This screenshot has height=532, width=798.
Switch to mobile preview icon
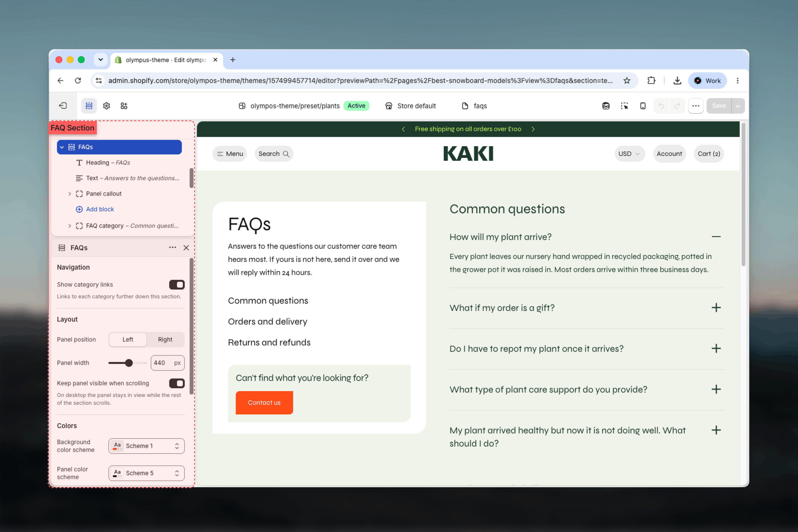[643, 106]
